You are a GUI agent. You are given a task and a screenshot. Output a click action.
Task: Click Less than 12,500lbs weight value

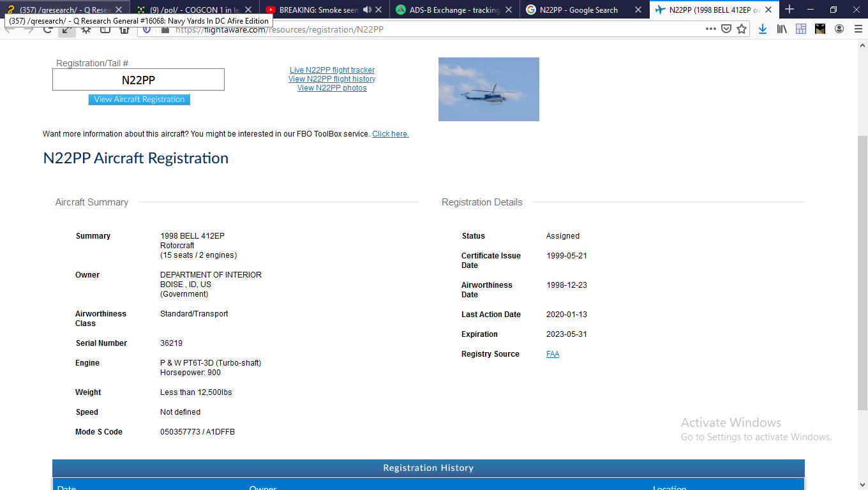coord(196,392)
